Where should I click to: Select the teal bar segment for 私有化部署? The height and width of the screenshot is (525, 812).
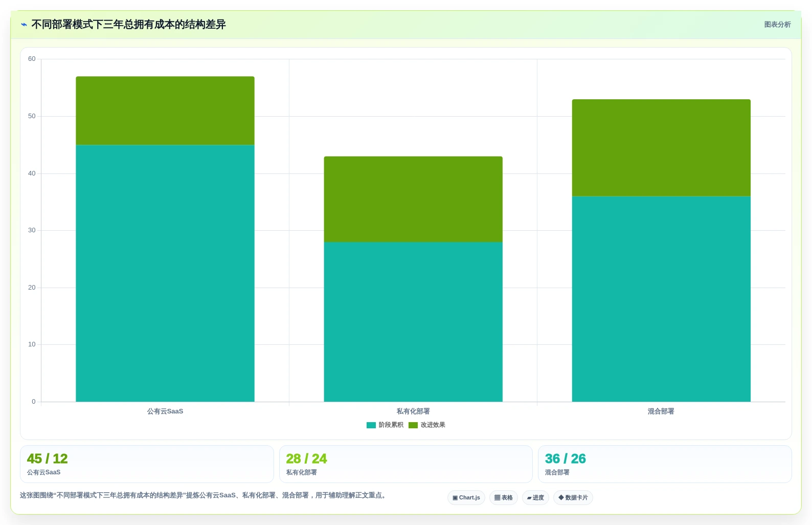(x=413, y=322)
